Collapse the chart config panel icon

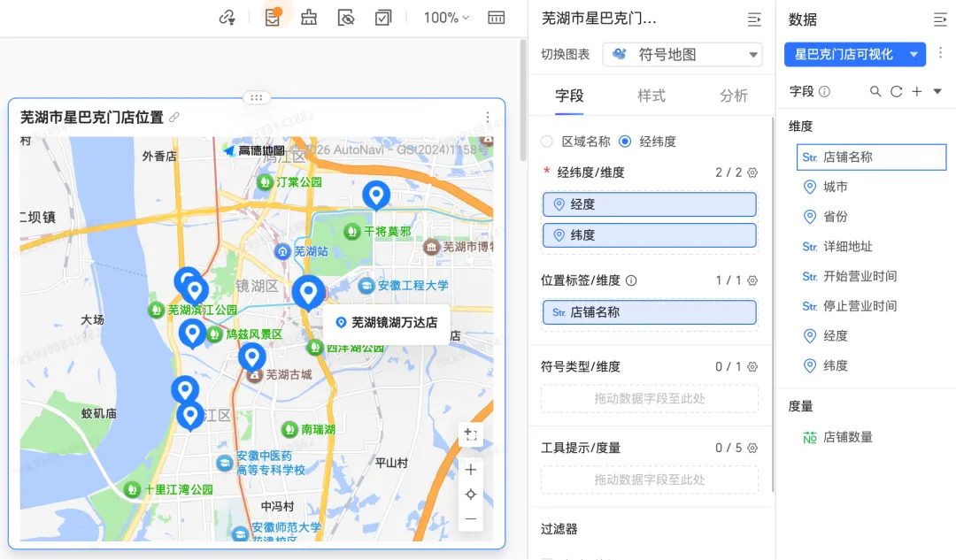(x=754, y=19)
